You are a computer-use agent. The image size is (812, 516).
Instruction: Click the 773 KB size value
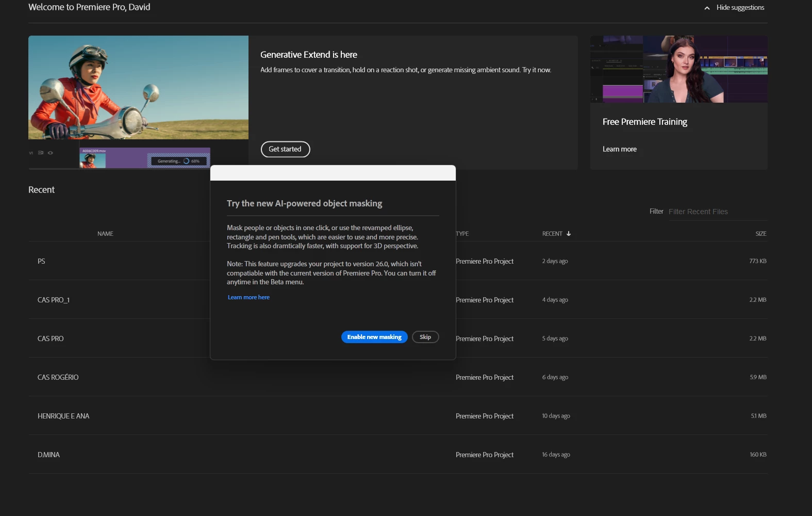click(758, 261)
